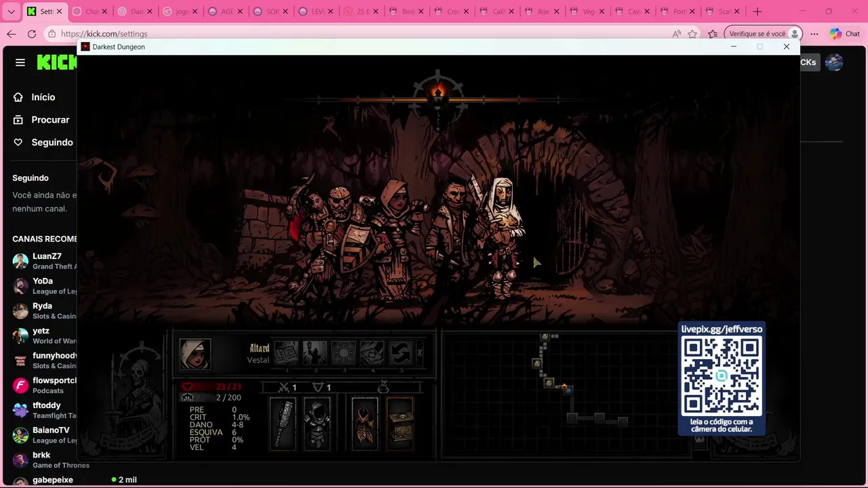Open Kick user avatar menu
Image resolution: width=868 pixels, height=488 pixels.
(x=833, y=62)
